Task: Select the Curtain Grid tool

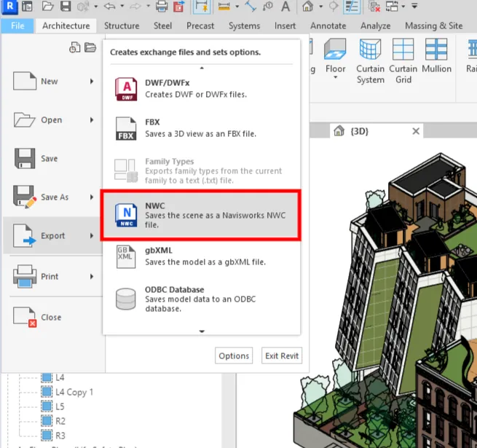Action: 403,60
